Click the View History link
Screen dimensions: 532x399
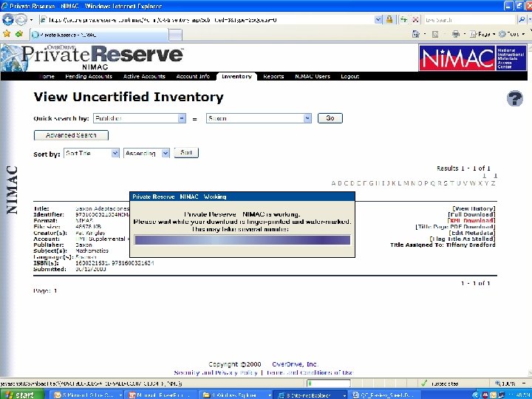474,208
